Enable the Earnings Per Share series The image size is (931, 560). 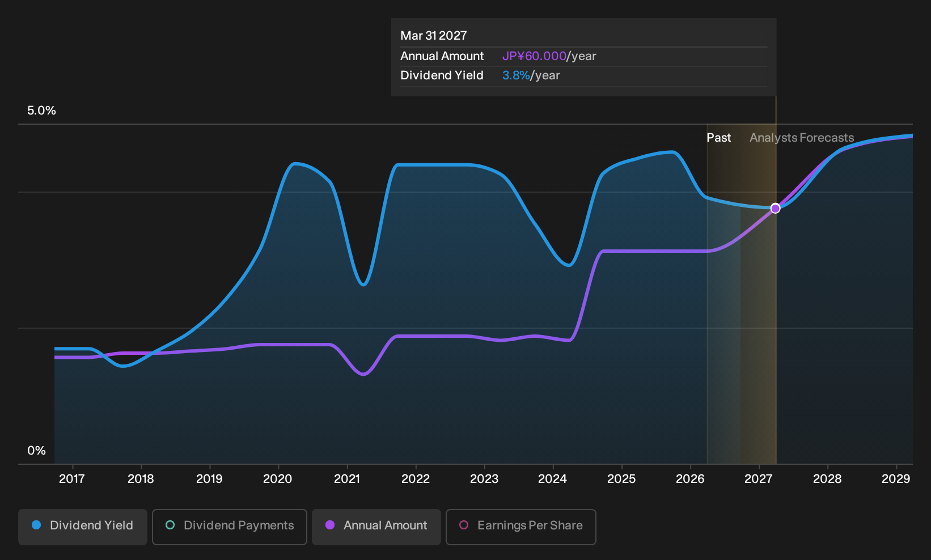click(521, 527)
